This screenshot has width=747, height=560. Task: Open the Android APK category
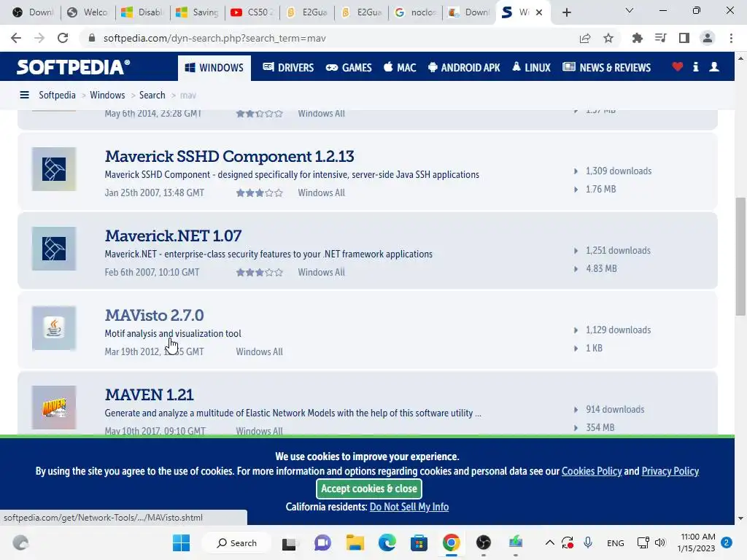click(x=464, y=68)
